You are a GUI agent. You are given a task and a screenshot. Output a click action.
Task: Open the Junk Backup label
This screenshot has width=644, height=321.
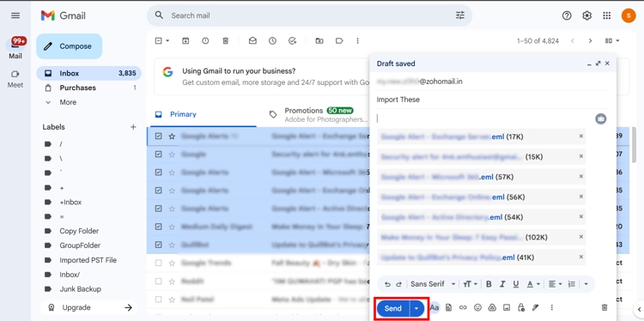(x=80, y=289)
